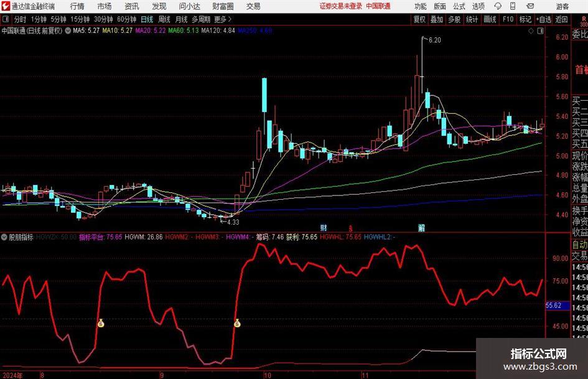Select the 周线 weekly period
This screenshot has width=588, height=379.
coord(164,19)
